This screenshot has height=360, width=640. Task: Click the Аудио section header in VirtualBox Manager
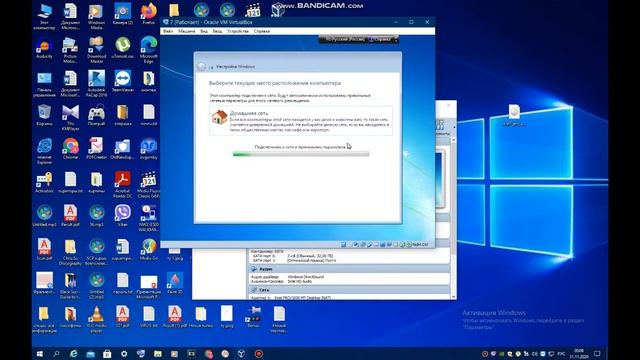[x=349, y=269]
